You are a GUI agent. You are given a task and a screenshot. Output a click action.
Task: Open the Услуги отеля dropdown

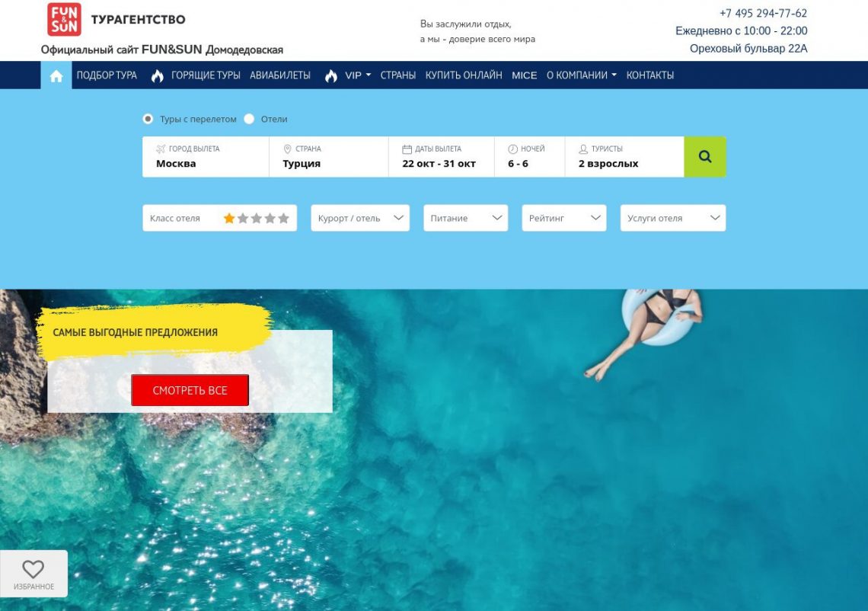tap(672, 218)
